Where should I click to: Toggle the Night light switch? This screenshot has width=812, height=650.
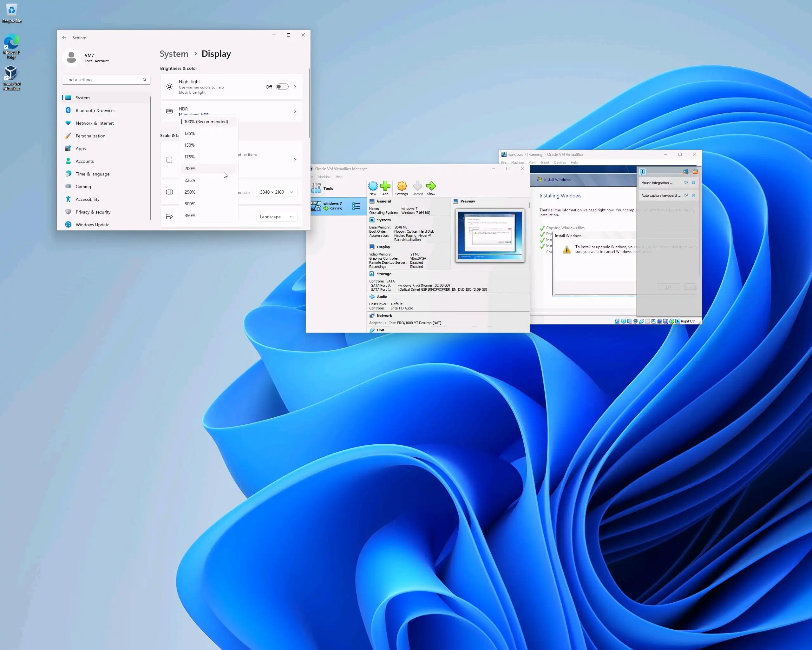click(x=282, y=87)
